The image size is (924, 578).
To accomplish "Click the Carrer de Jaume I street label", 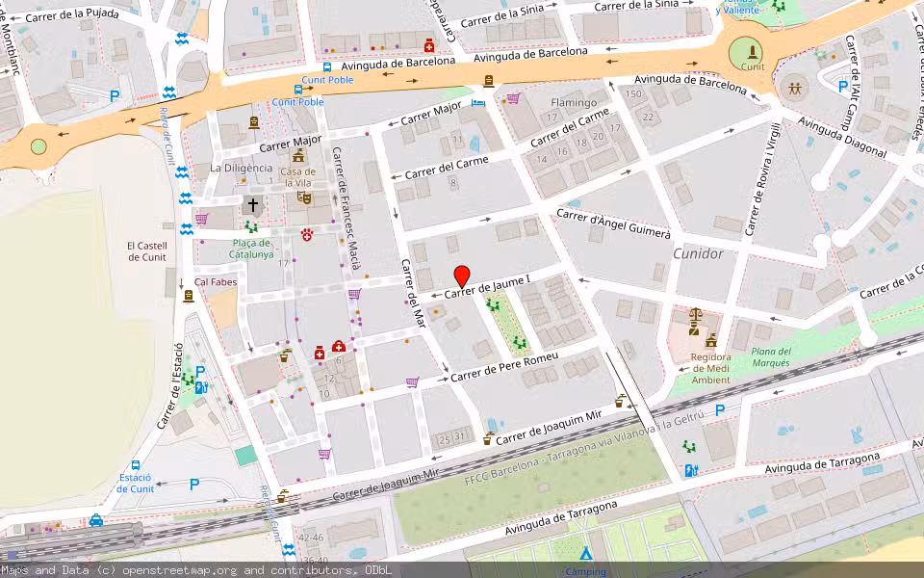I will coord(487,287).
